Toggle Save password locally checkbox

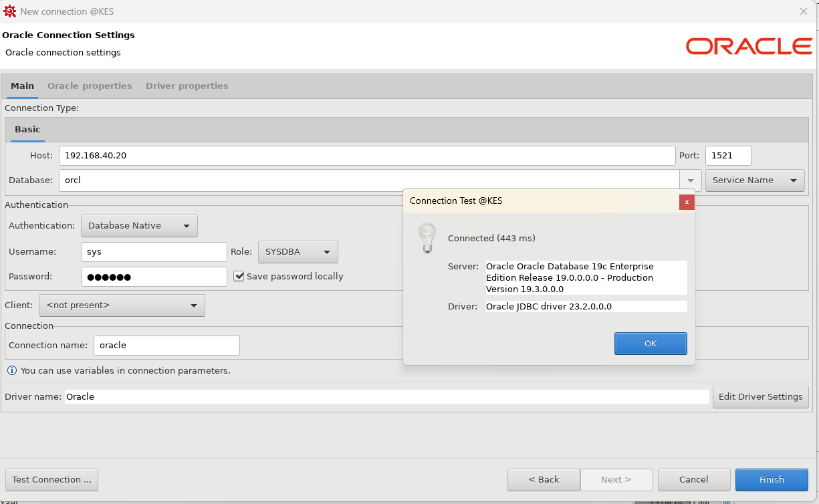click(x=239, y=276)
